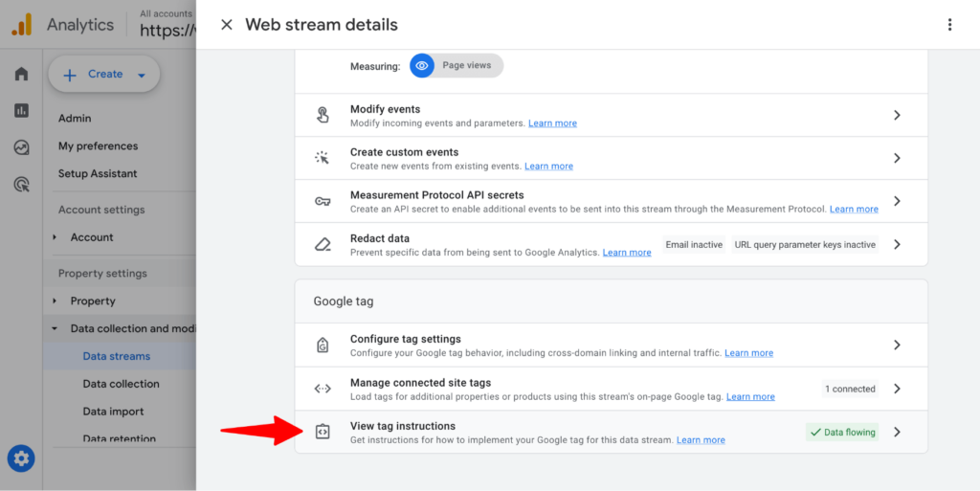Expand the Property tree item
Image resolution: width=980 pixels, height=491 pixels.
(x=56, y=301)
